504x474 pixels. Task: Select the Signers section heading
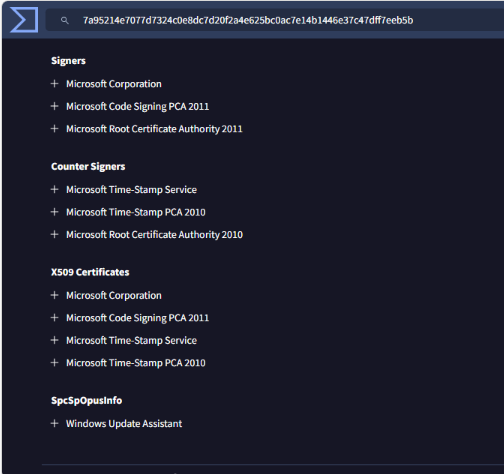point(68,61)
